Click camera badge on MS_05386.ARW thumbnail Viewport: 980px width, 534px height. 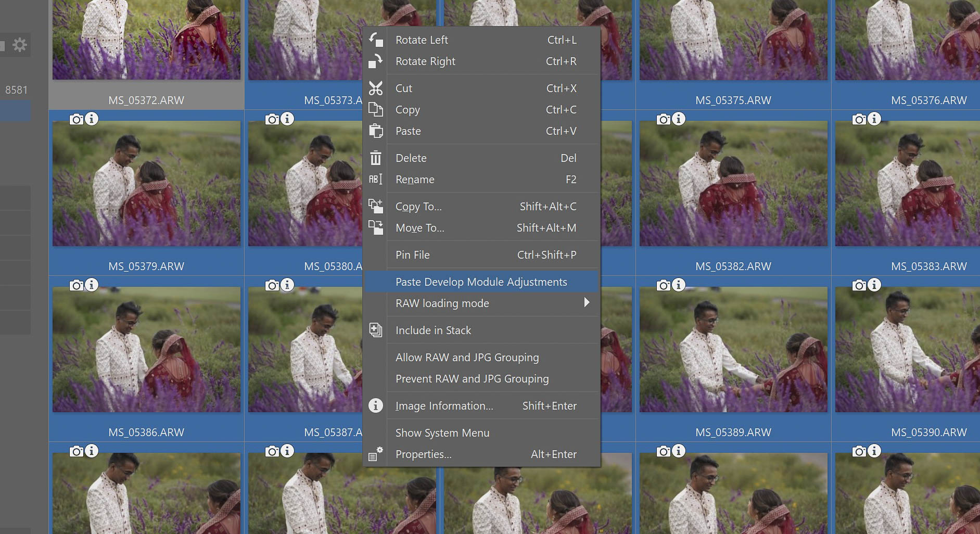[x=77, y=285]
